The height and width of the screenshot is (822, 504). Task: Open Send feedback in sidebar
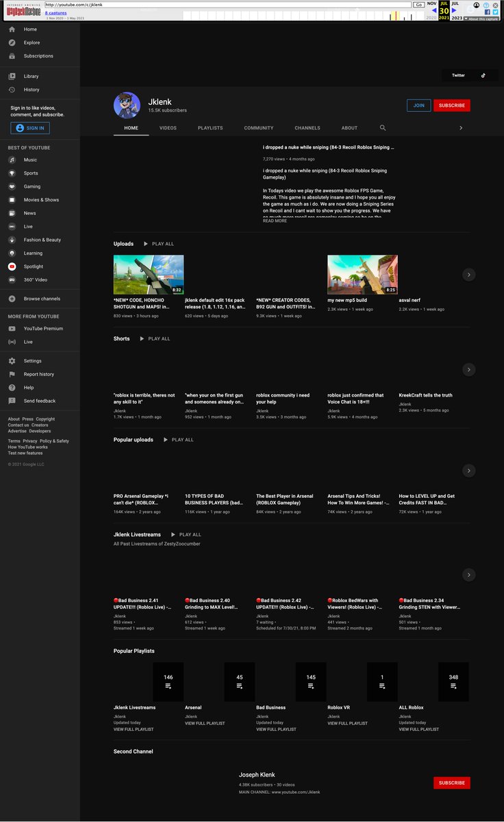tap(40, 401)
